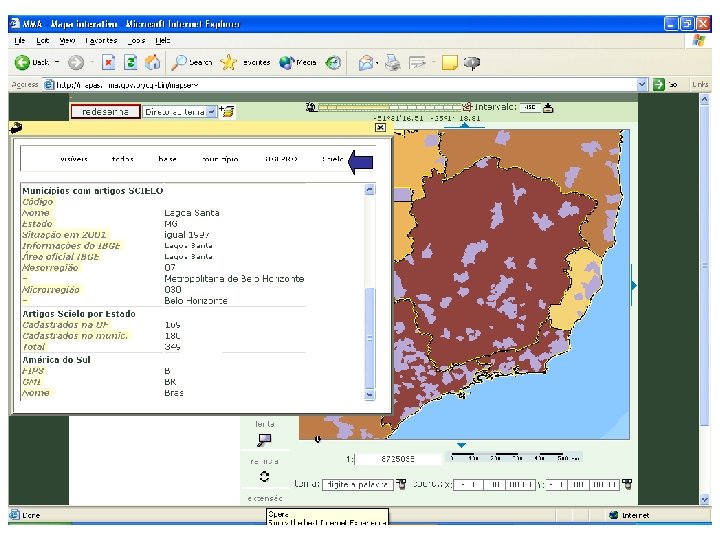Click the browser Refresh icon

[x=130, y=62]
